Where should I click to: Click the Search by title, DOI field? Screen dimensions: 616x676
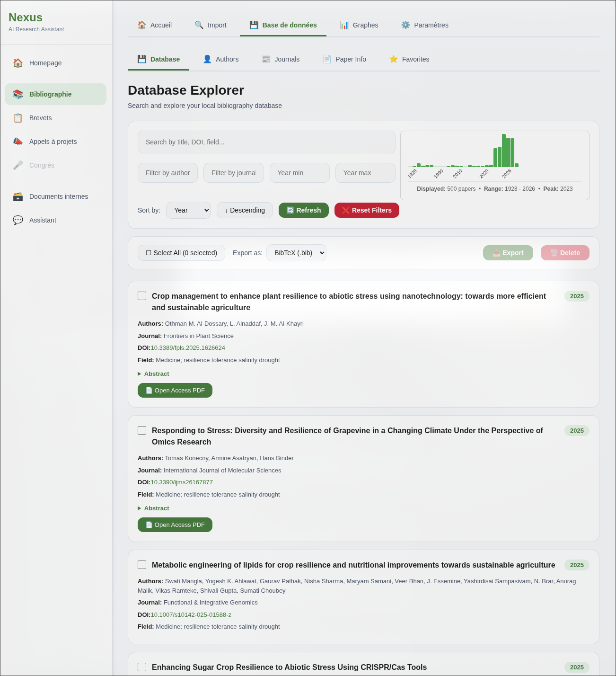[266, 142]
